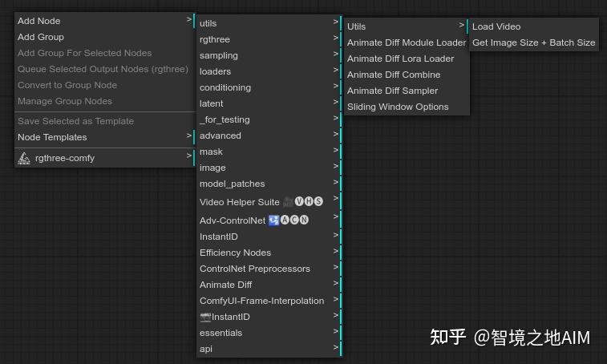Add Animate Diff Combine node
Screen dimensions: 607x364
pyautogui.click(x=407, y=75)
